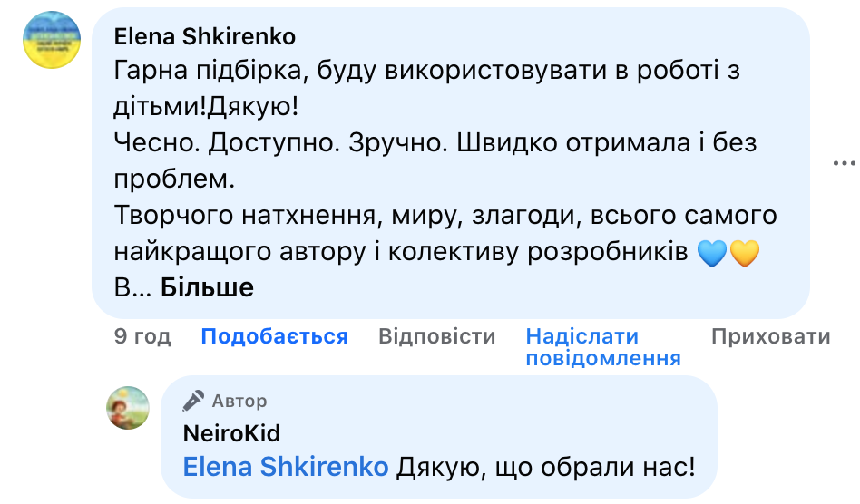The image size is (860, 504).
Task: Click the truncated В… text before Більше
Action: 132,287
